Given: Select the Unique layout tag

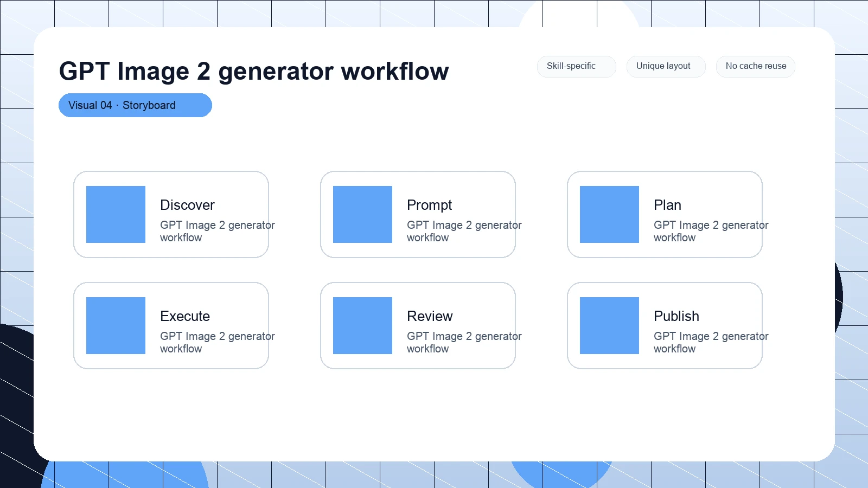Looking at the screenshot, I should click(x=666, y=67).
